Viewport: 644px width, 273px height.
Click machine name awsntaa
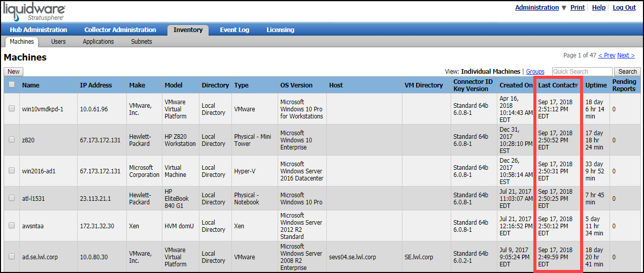pyautogui.click(x=33, y=226)
